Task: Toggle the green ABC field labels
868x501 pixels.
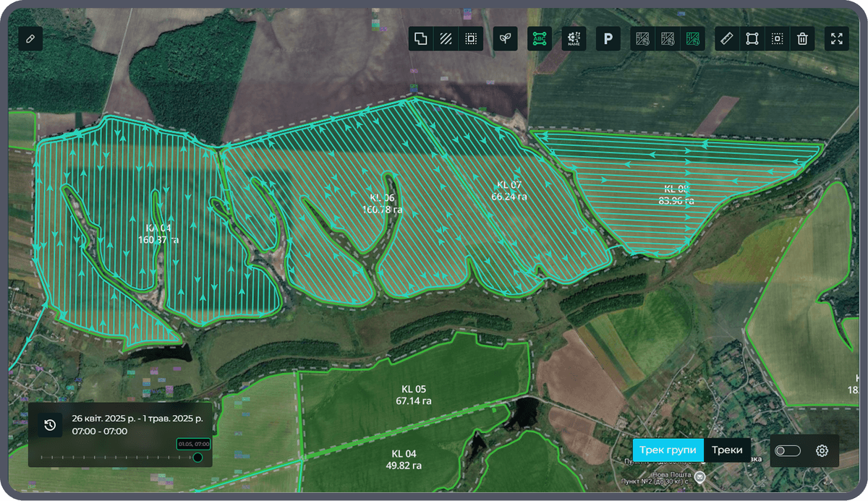Action: (540, 39)
